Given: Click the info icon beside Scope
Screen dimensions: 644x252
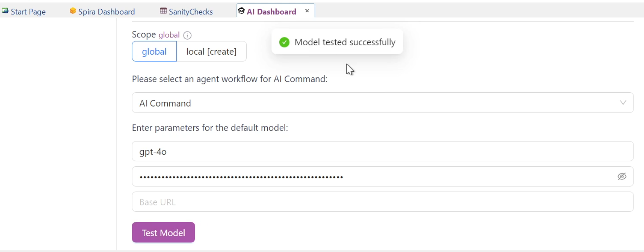Looking at the screenshot, I should [188, 35].
